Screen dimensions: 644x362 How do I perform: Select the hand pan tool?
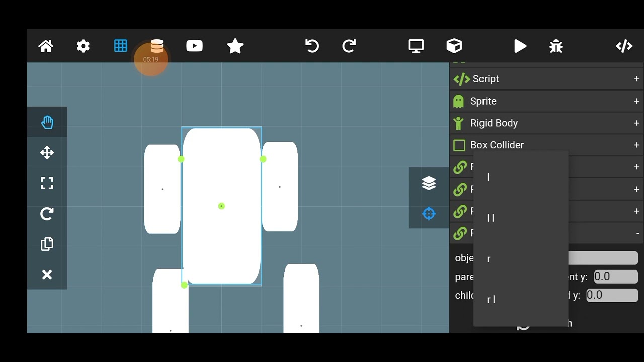(47, 122)
